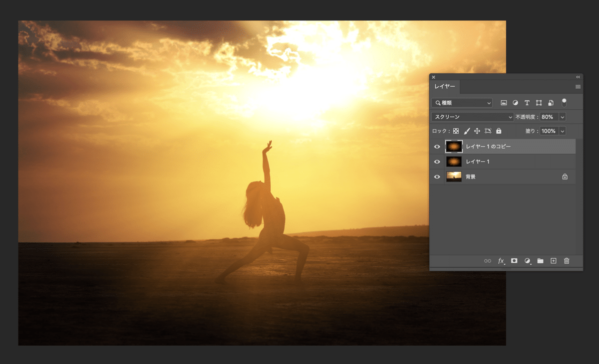Collapse panel with double-arrow icon
This screenshot has width=599, height=364.
[578, 77]
